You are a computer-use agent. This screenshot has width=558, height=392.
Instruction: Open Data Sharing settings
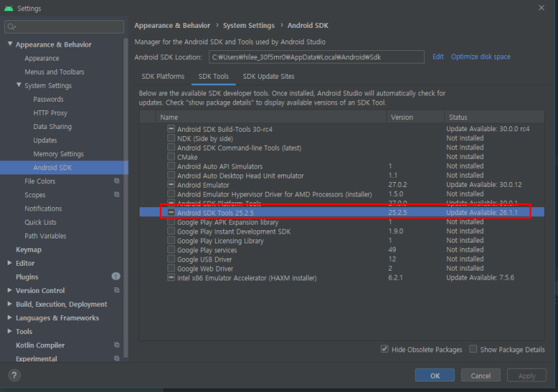[x=52, y=126]
